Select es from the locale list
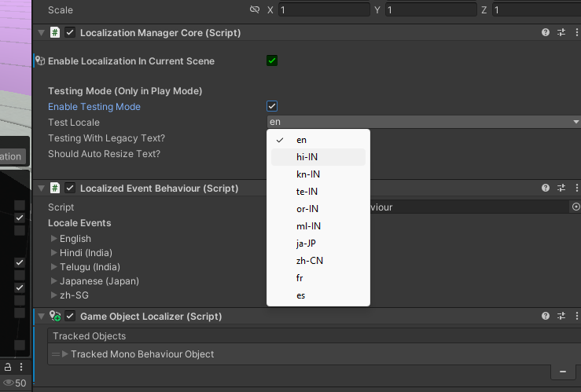 tap(318, 295)
